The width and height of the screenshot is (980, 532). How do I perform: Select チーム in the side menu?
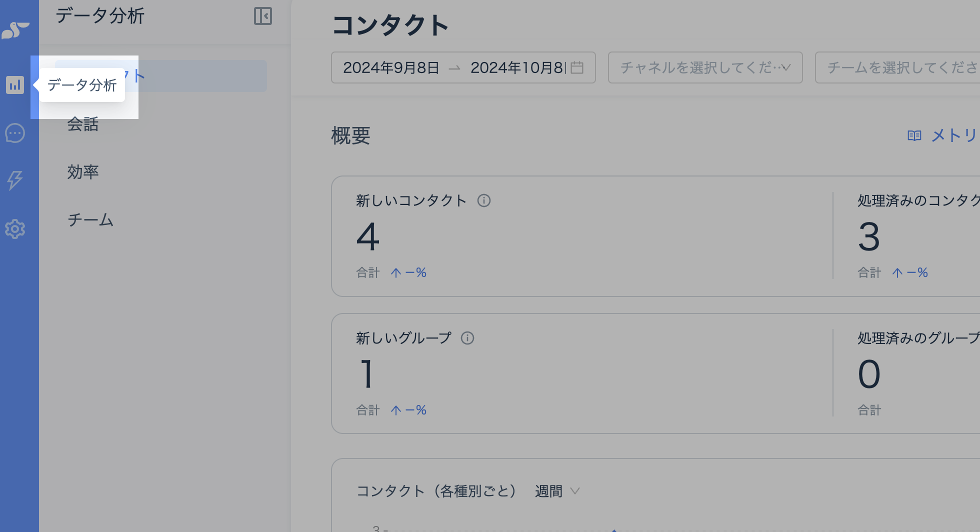[90, 220]
